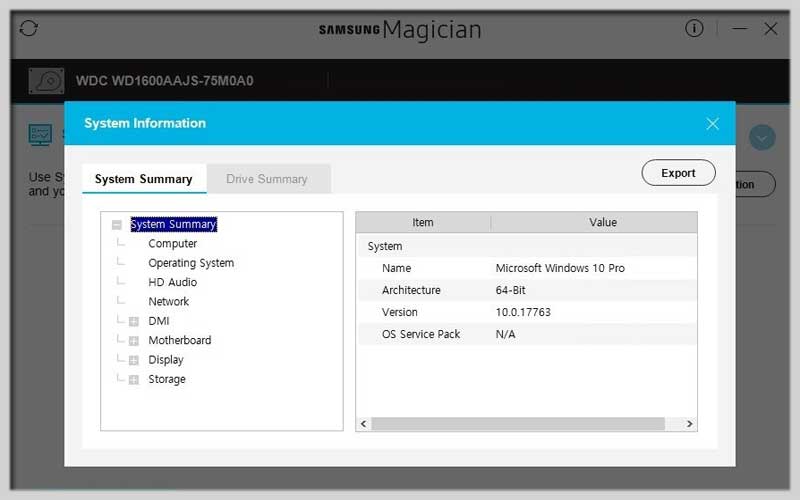This screenshot has width=800, height=500.
Task: Click the N/A service pack value
Action: pyautogui.click(x=505, y=334)
